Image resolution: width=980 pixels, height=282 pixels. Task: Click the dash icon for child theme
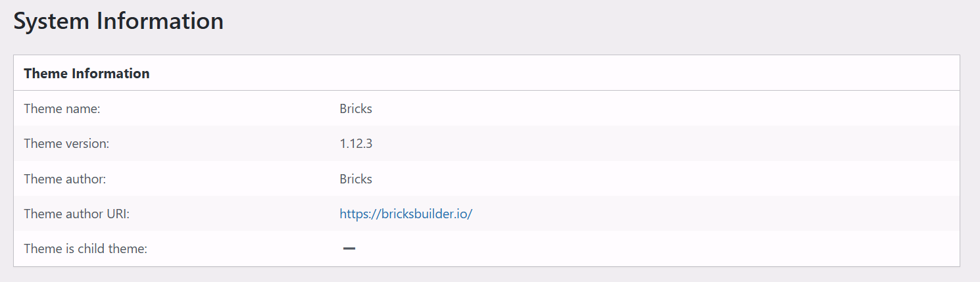coord(349,248)
